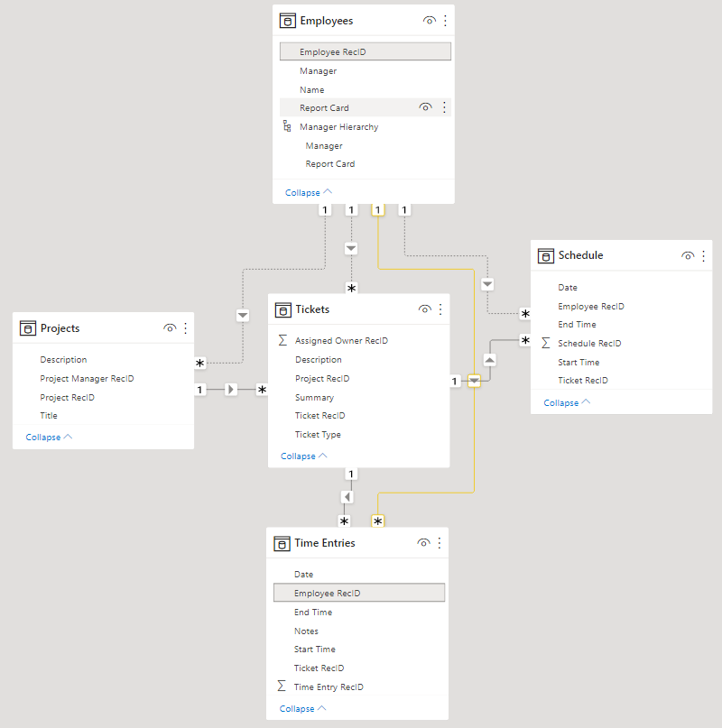Click sigma icon beside Time Entry RecID
722x728 pixels.
click(282, 686)
